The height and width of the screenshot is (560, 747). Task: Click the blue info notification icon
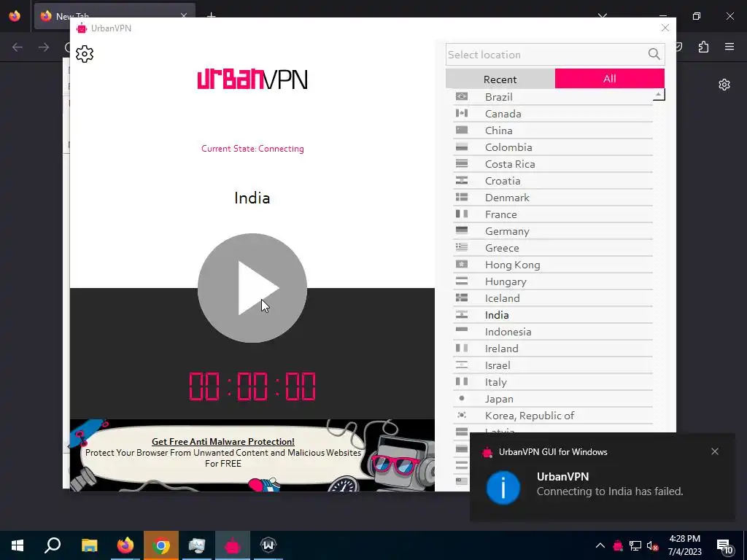pyautogui.click(x=503, y=488)
